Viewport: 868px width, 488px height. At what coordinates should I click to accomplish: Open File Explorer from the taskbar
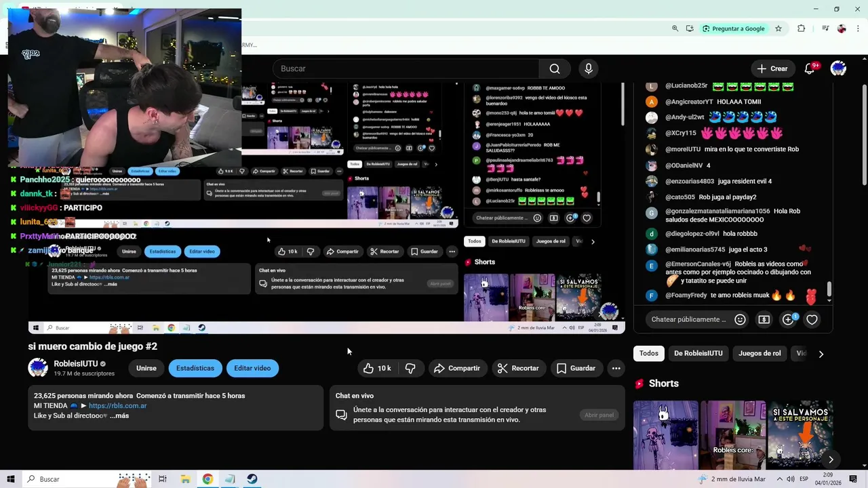(x=185, y=479)
